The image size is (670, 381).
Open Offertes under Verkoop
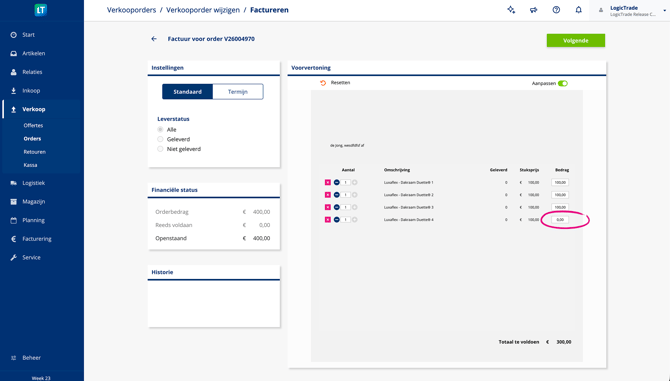click(33, 126)
